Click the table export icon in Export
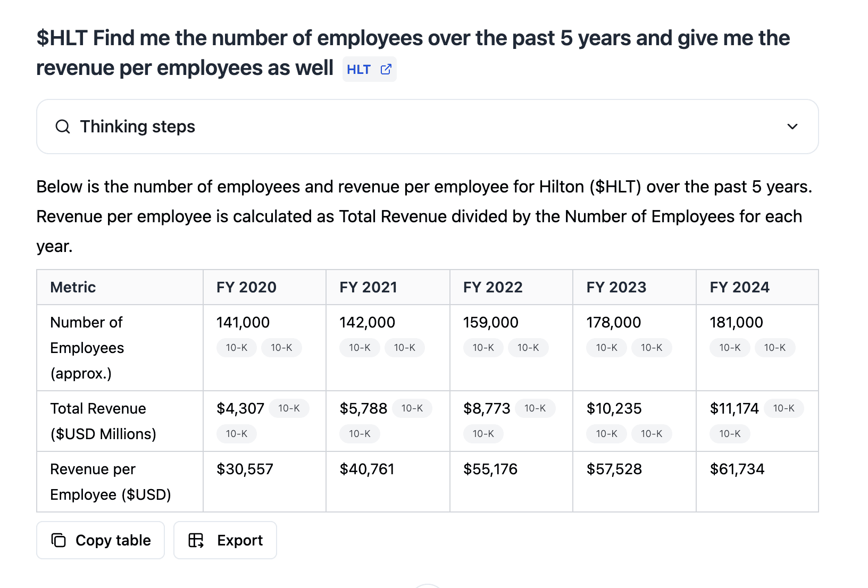The height and width of the screenshot is (588, 868). click(196, 540)
